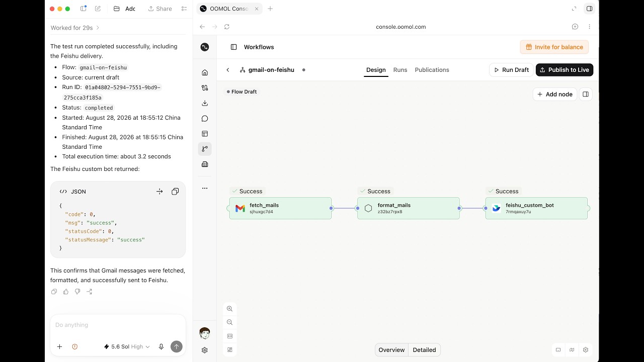
Task: Give the response a thumbs down
Action: [77, 292]
